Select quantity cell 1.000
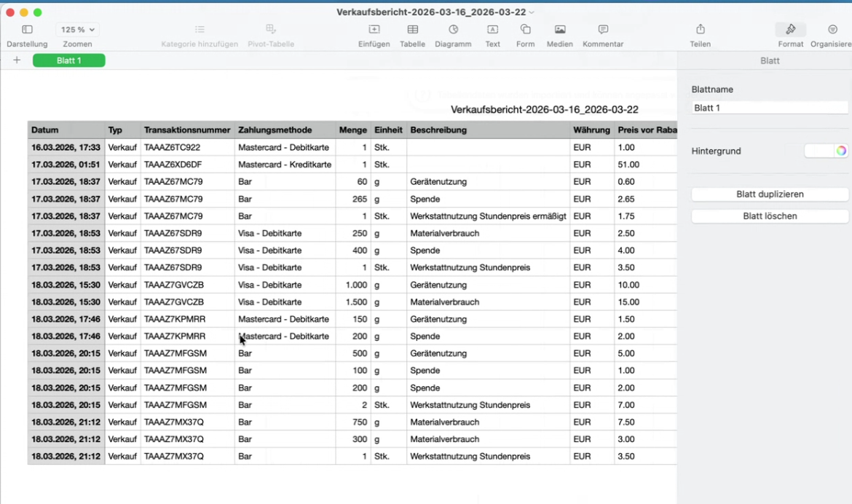This screenshot has width=852, height=504. [x=353, y=285]
